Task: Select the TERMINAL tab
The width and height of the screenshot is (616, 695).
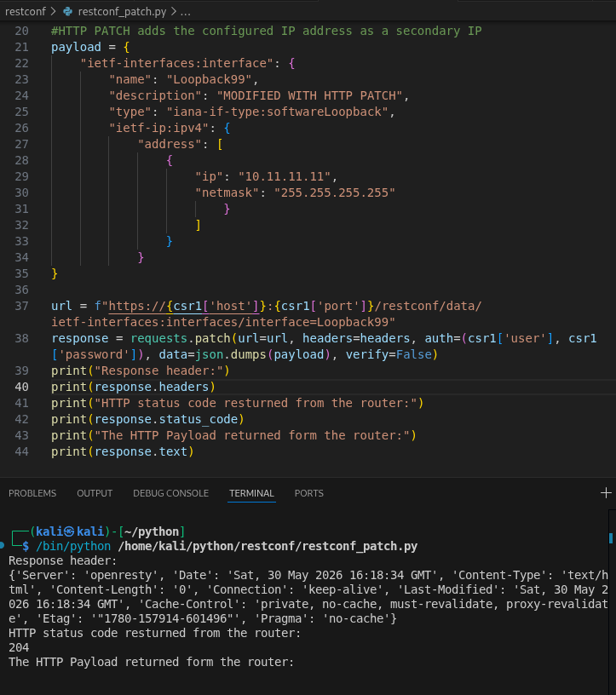Action: click(x=251, y=493)
